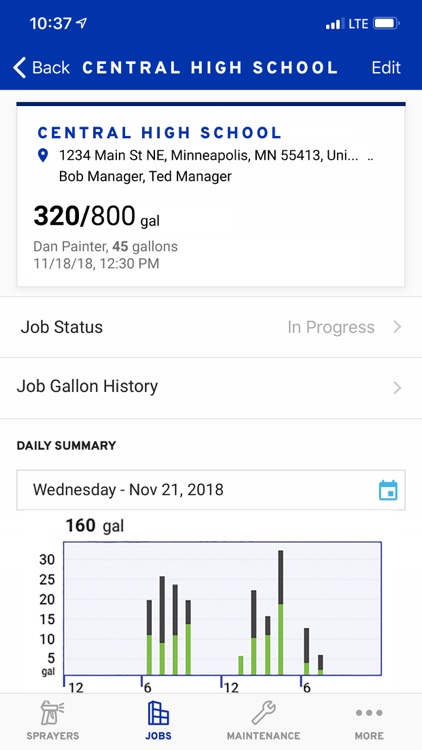422x750 pixels.
Task: Switch to the MAINTENANCE tab label
Action: point(263,736)
